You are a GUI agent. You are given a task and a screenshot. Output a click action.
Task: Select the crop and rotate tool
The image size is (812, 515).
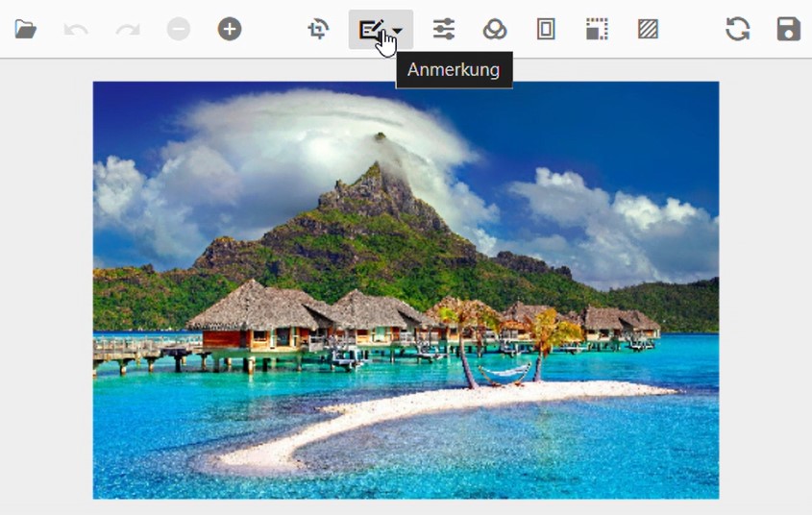(318, 29)
